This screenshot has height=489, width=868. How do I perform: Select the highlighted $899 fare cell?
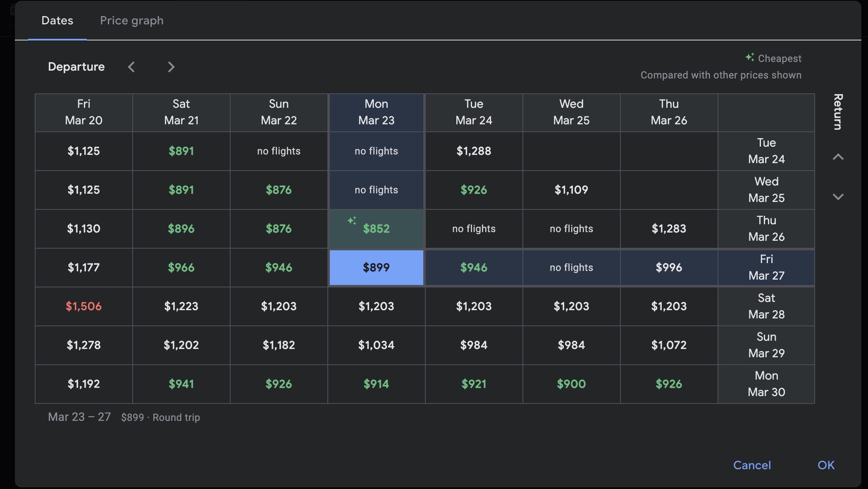click(376, 267)
